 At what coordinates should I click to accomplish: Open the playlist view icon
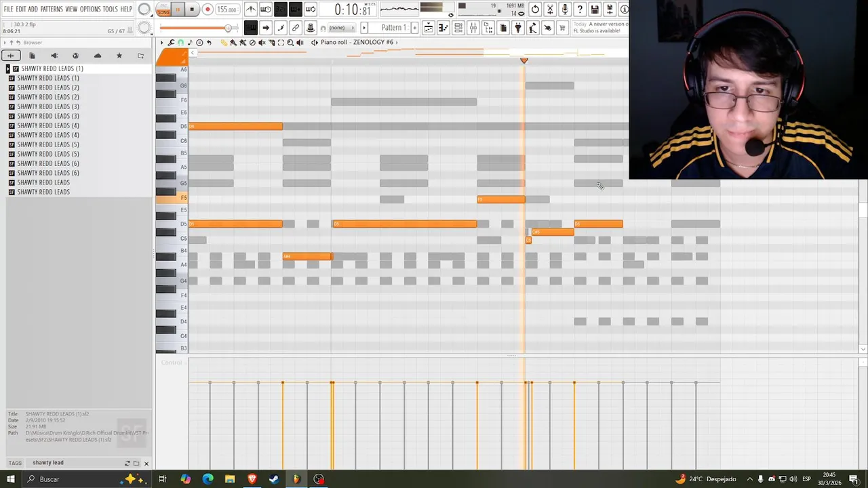point(429,28)
